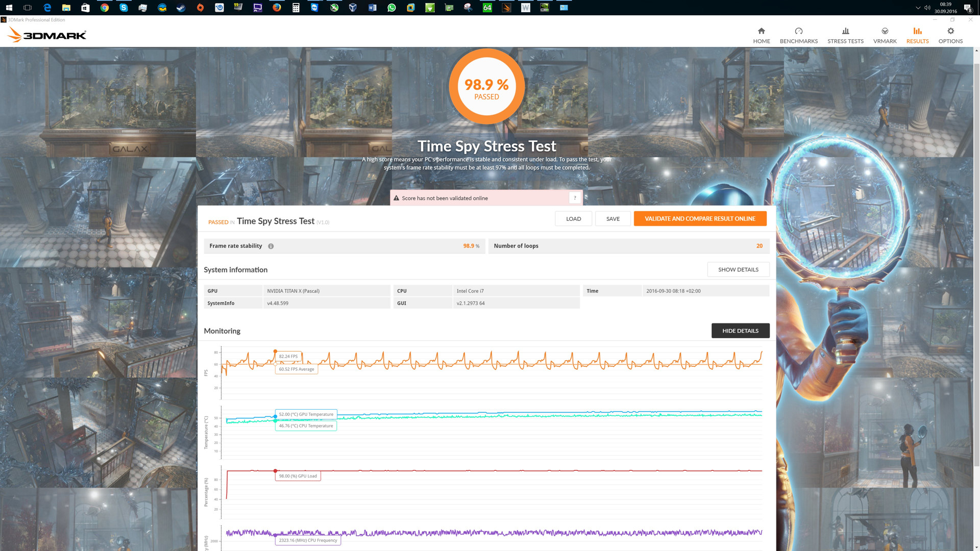Click the 98.00 % GPU Load marker
The width and height of the screenshot is (980, 551).
[x=275, y=471]
